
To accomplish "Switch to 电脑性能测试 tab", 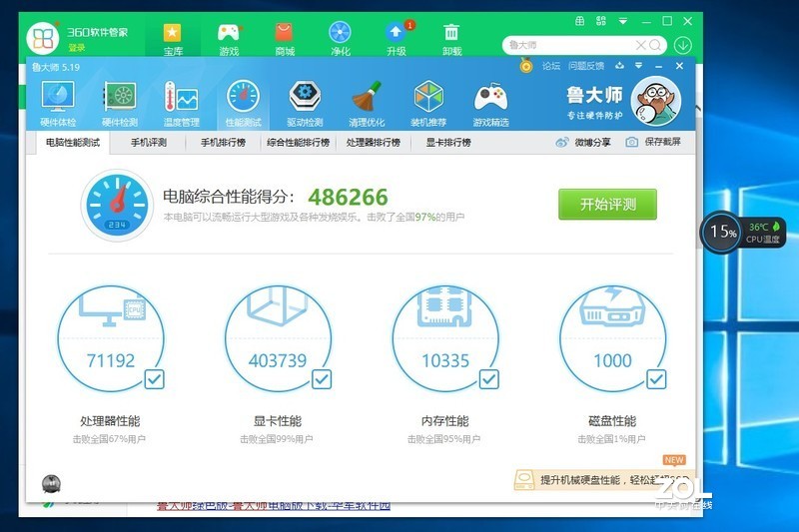I will tap(73, 143).
